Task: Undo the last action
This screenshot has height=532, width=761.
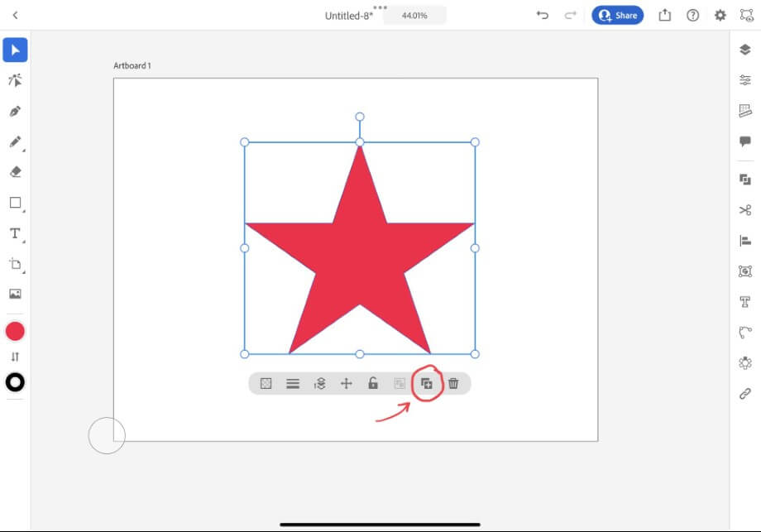Action: click(542, 16)
